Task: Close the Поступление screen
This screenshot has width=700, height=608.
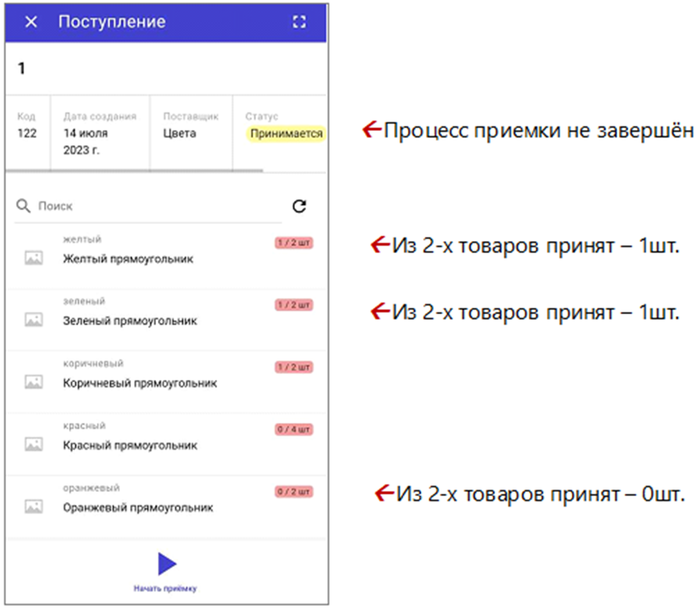Action: click(31, 22)
